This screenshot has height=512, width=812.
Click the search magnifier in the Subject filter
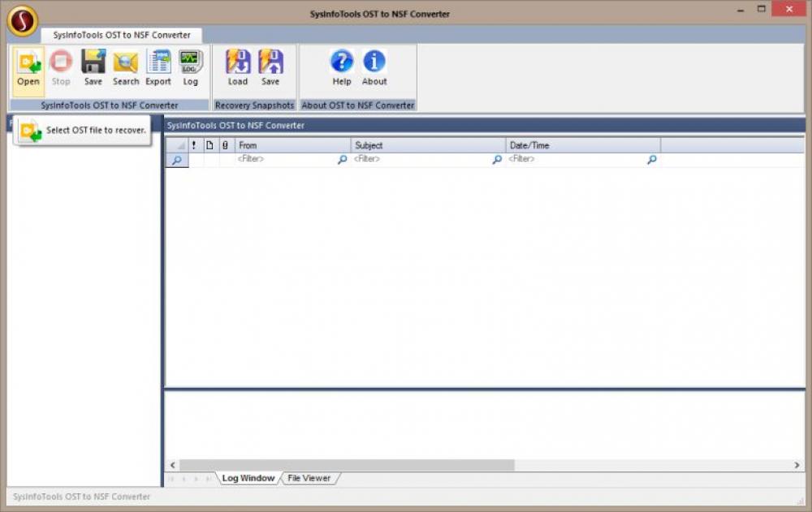(x=496, y=160)
